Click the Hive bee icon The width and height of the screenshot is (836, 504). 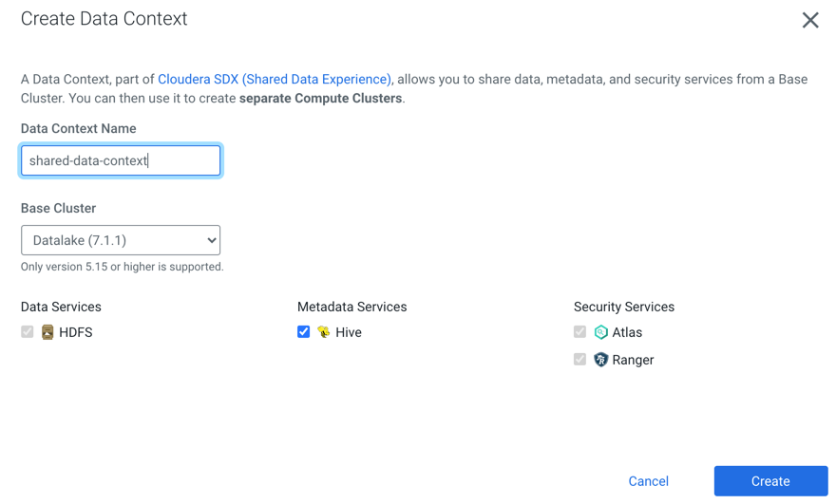[324, 332]
